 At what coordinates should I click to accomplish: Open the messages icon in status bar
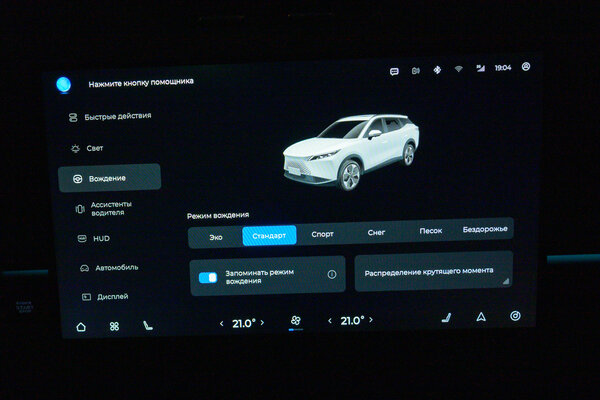(x=394, y=72)
